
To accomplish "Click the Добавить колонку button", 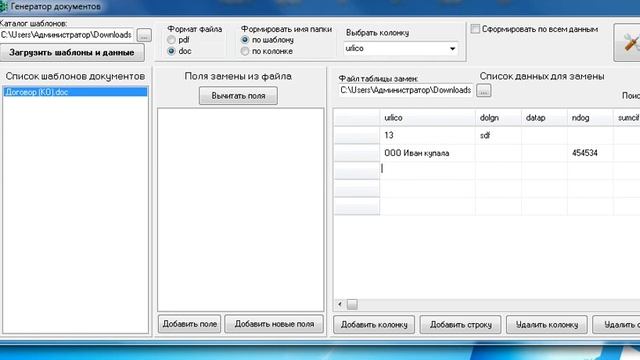I will (x=374, y=325).
